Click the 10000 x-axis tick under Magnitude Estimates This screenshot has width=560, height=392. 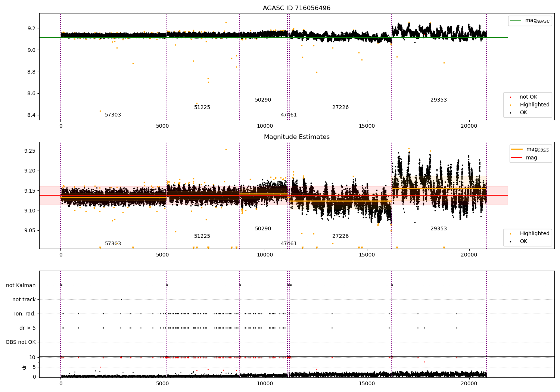(x=265, y=255)
